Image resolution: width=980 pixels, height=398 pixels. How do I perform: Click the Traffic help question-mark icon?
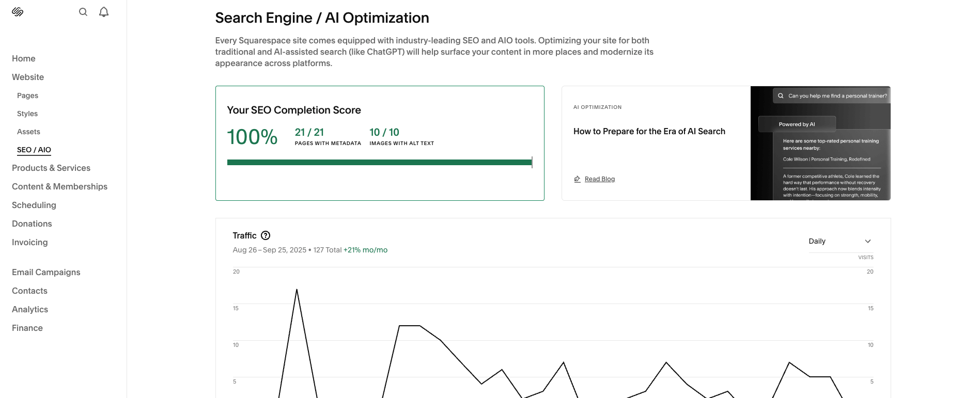(x=266, y=235)
